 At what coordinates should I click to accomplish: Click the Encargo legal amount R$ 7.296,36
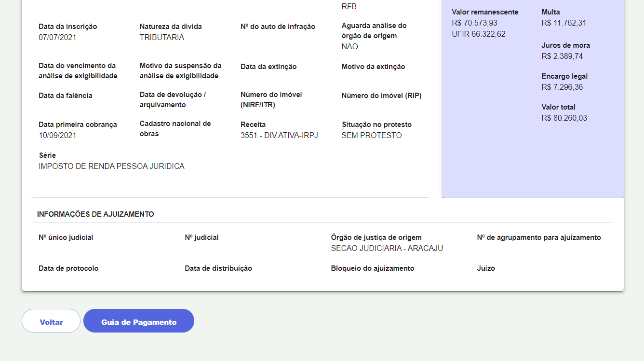562,87
